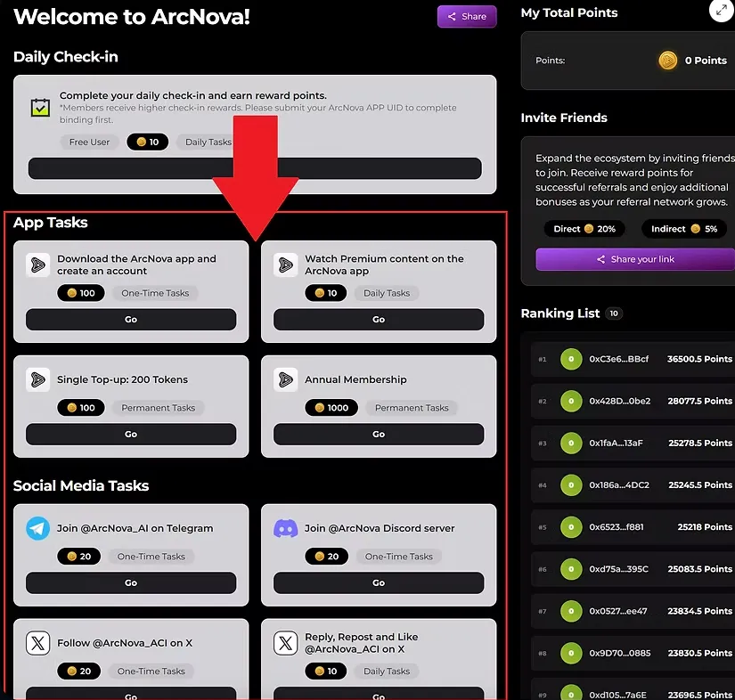Click the green avatar of 0x6523...f881
735x700 pixels.
pos(571,527)
